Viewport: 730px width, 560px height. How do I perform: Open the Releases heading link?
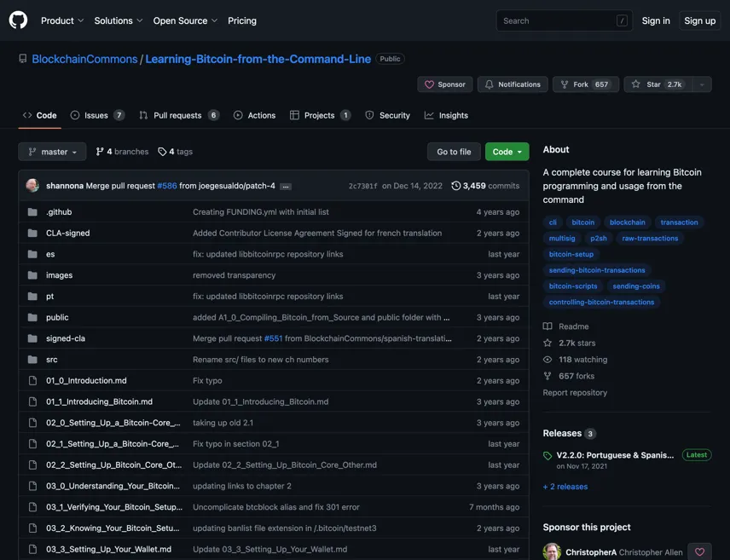(x=569, y=433)
